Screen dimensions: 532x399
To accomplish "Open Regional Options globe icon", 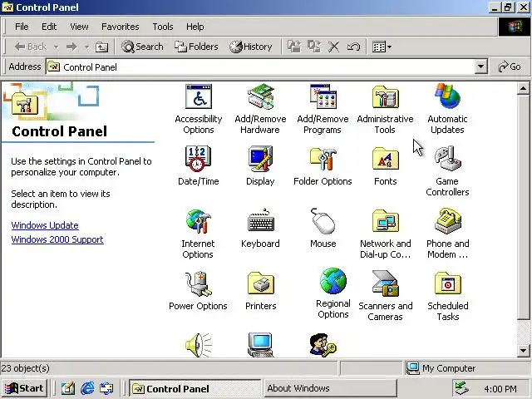I will pos(333,281).
